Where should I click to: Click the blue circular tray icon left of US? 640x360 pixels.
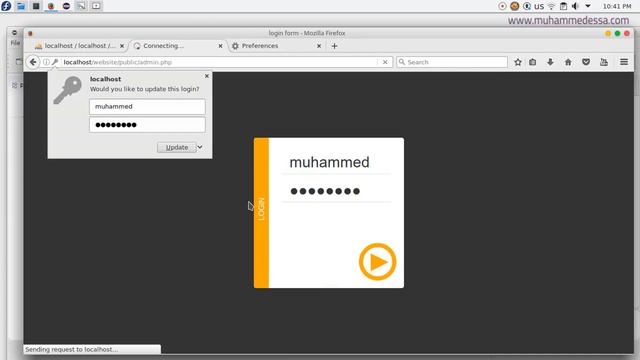[x=527, y=6]
